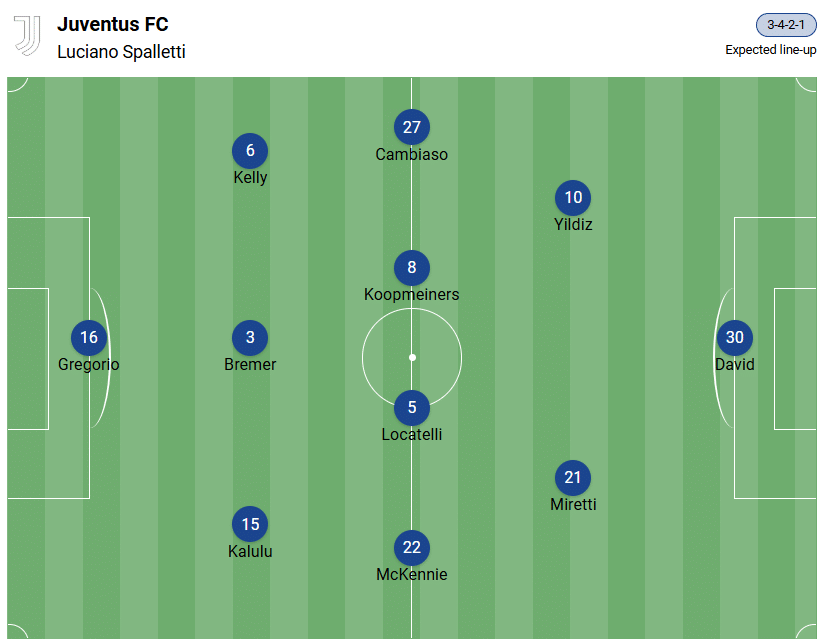822x644 pixels.
Task: Click Yildiz's number 10 player circle
Action: [573, 198]
